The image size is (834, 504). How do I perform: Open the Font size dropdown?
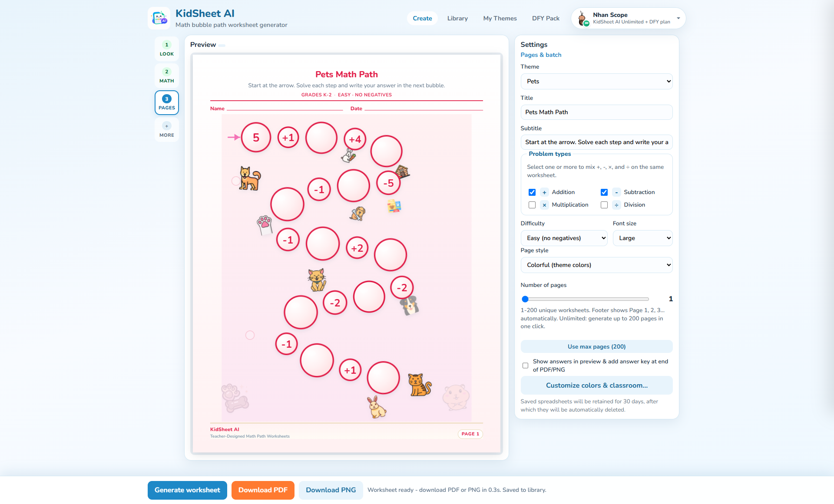642,238
